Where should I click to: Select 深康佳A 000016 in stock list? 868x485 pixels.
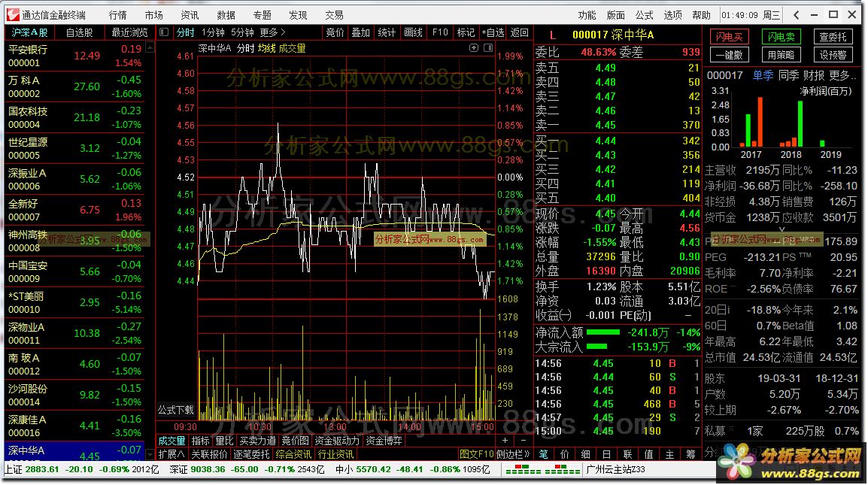click(x=74, y=426)
